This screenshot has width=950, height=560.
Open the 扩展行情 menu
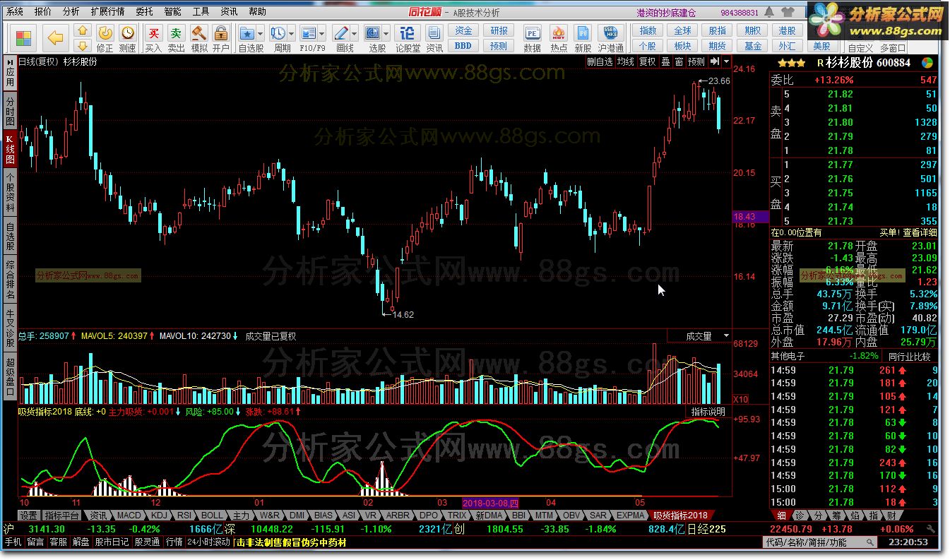107,11
